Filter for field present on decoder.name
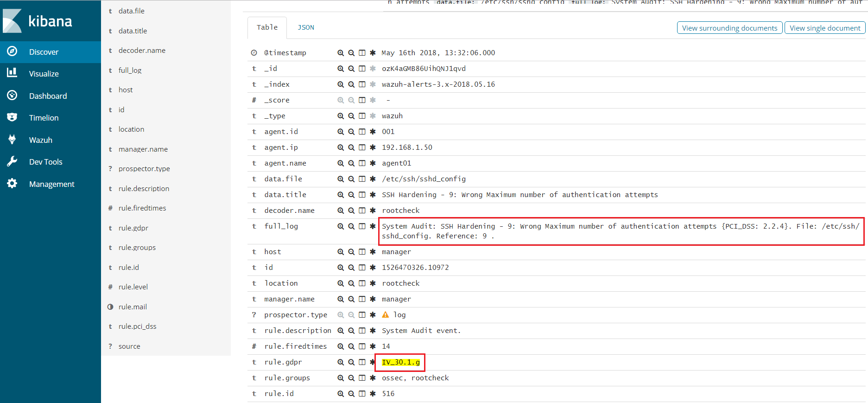 pos(373,211)
